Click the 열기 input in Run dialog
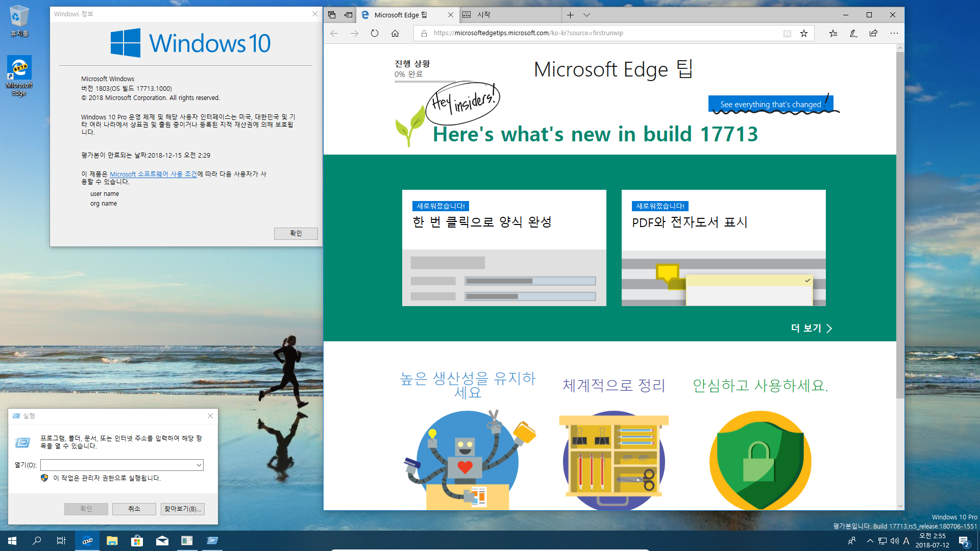Image resolution: width=980 pixels, height=551 pixels. pos(117,465)
